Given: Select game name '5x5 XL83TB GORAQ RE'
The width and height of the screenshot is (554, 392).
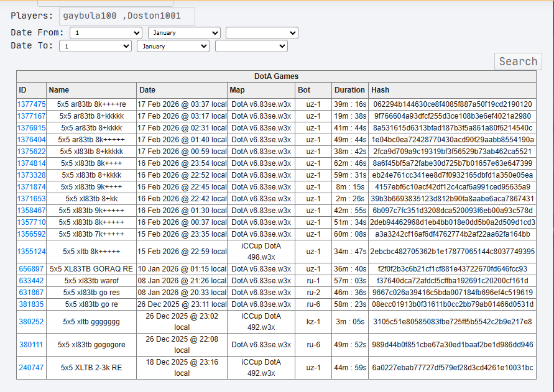Looking at the screenshot, I should point(91,269).
